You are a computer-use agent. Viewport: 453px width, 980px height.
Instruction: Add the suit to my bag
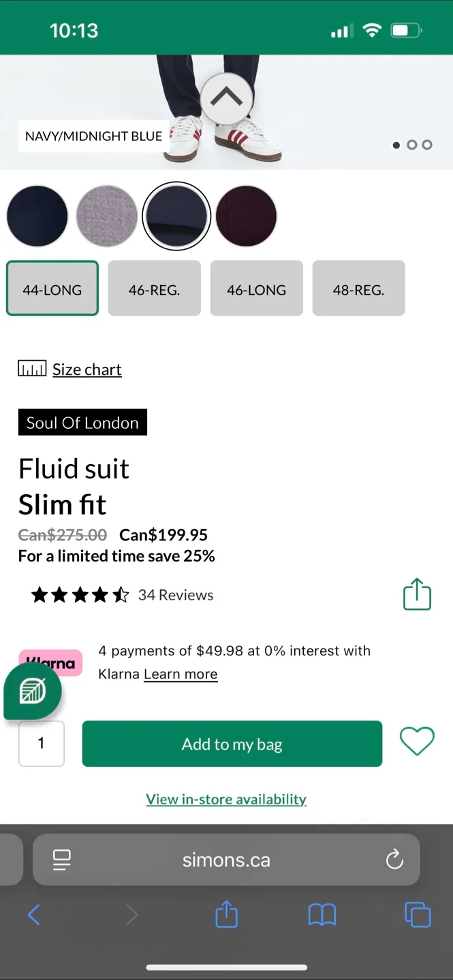(x=232, y=744)
